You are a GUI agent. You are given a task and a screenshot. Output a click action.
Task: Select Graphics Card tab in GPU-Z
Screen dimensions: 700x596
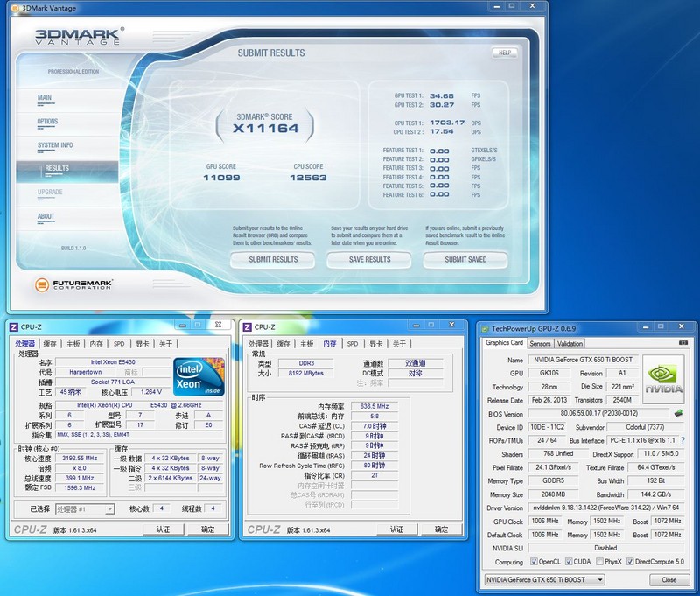pos(505,343)
